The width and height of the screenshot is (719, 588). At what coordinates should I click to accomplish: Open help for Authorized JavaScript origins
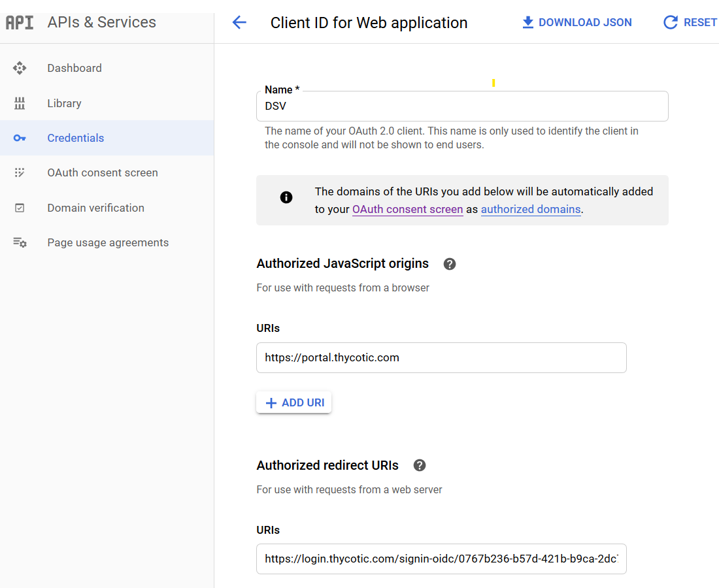pos(450,263)
